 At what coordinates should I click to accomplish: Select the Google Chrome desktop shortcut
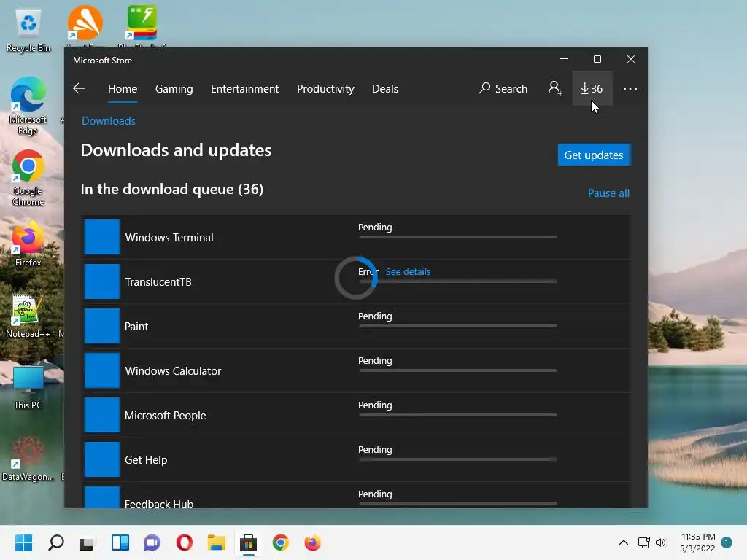(28, 178)
